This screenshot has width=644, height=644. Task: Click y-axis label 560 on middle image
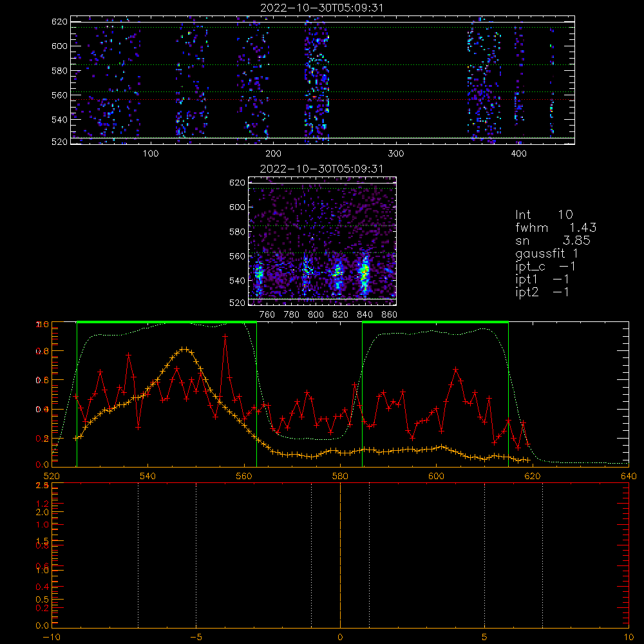click(x=238, y=256)
